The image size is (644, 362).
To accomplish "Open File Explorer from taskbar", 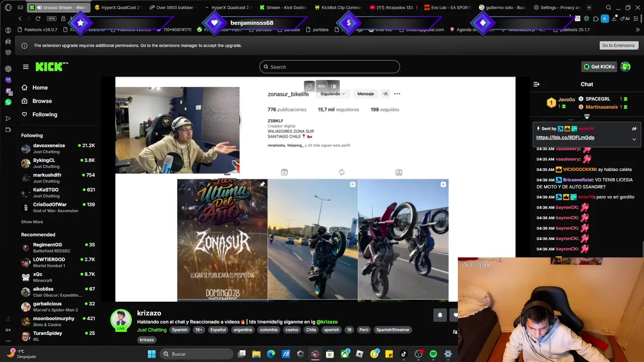I will pyautogui.click(x=256, y=354).
